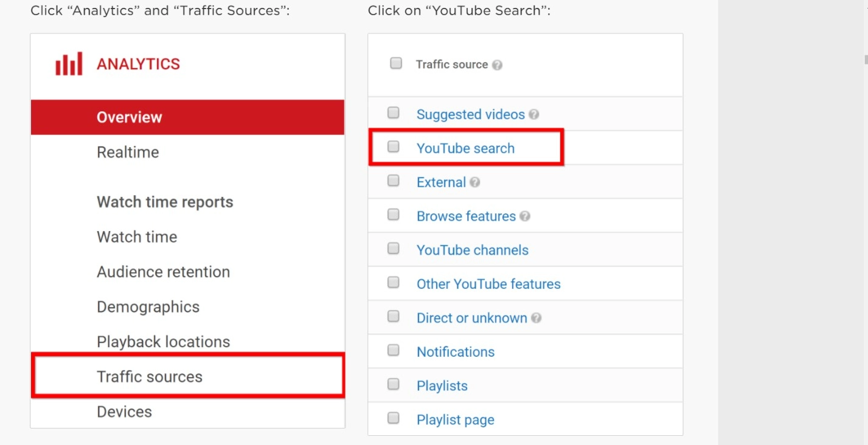
Task: Enable the Suggested videos checkbox
Action: coord(393,112)
